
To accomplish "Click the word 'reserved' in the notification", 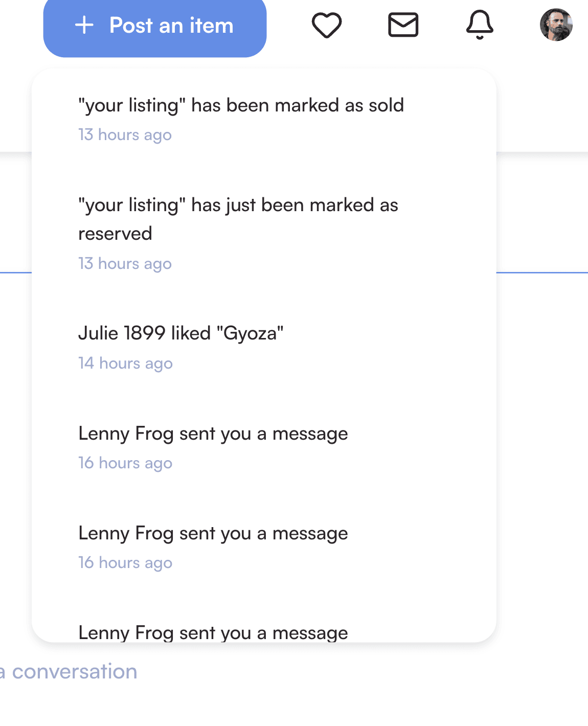I will [115, 234].
